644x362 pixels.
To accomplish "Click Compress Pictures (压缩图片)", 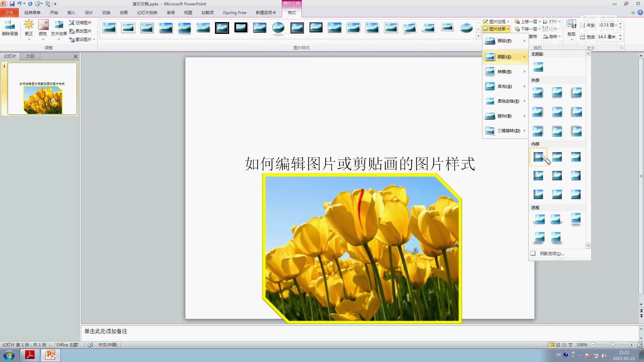I will pyautogui.click(x=80, y=22).
